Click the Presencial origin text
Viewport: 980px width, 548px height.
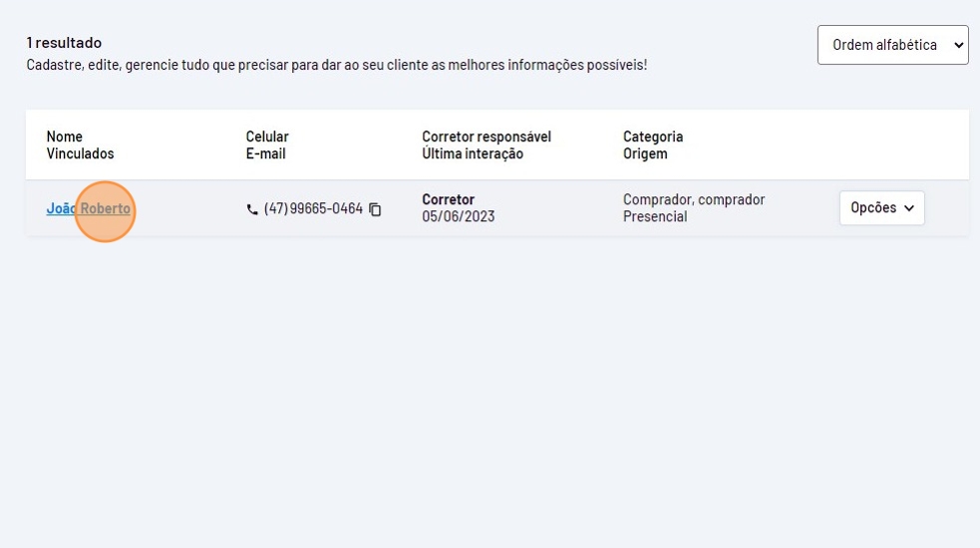(x=655, y=216)
